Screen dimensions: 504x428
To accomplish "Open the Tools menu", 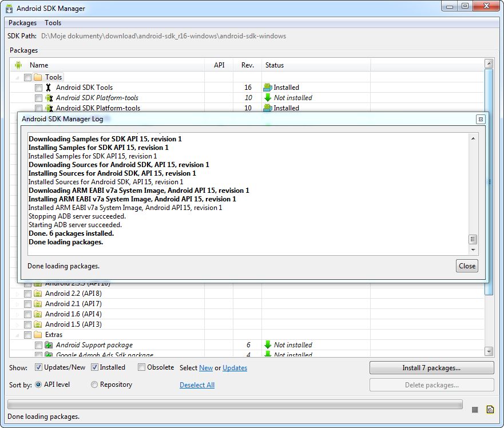I will [x=53, y=23].
